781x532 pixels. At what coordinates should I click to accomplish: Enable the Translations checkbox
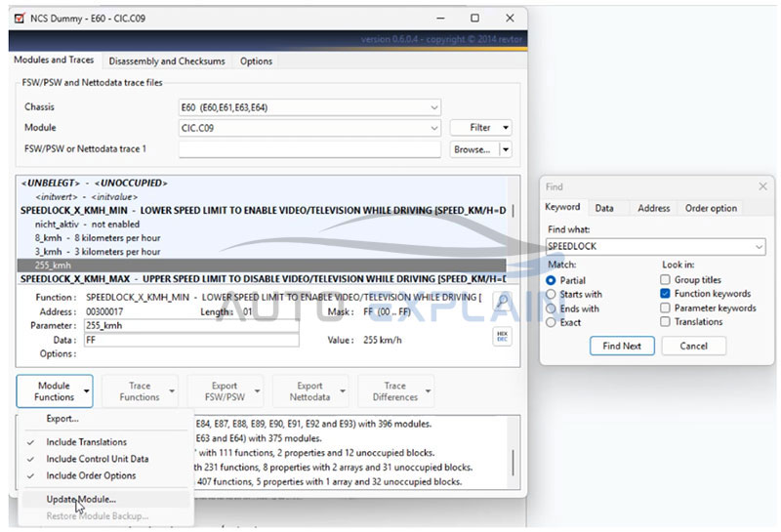(665, 322)
